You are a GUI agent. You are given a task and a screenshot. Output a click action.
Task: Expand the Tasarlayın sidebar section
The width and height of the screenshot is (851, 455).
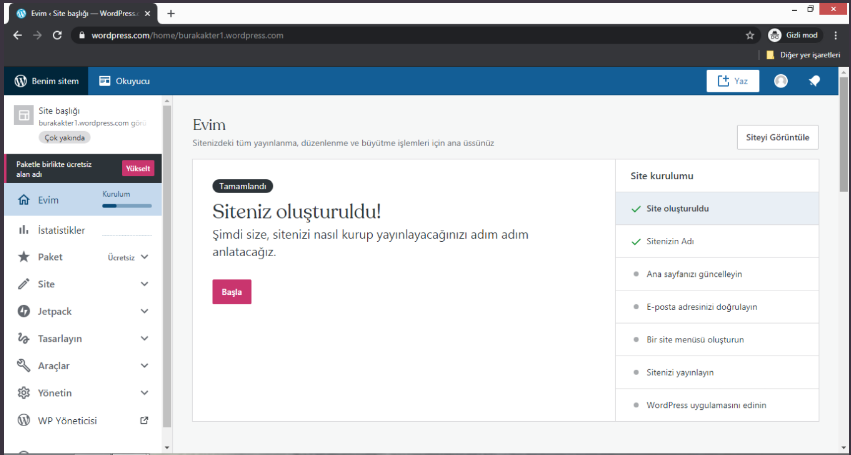[145, 338]
